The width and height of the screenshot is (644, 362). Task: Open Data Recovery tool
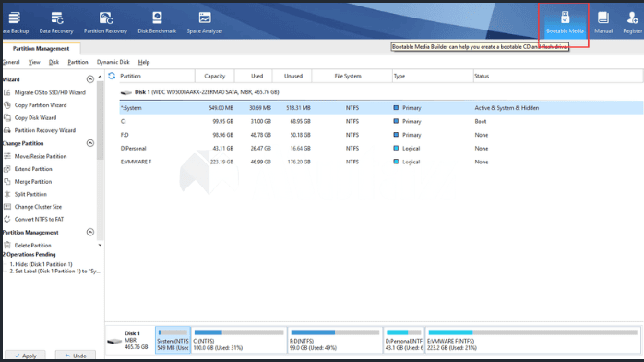point(56,23)
